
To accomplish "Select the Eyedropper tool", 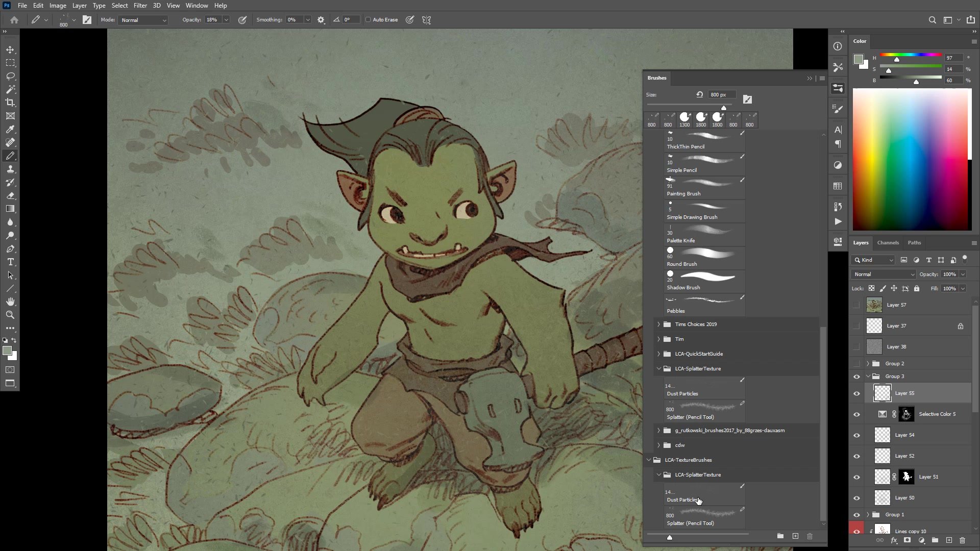I will point(10,129).
